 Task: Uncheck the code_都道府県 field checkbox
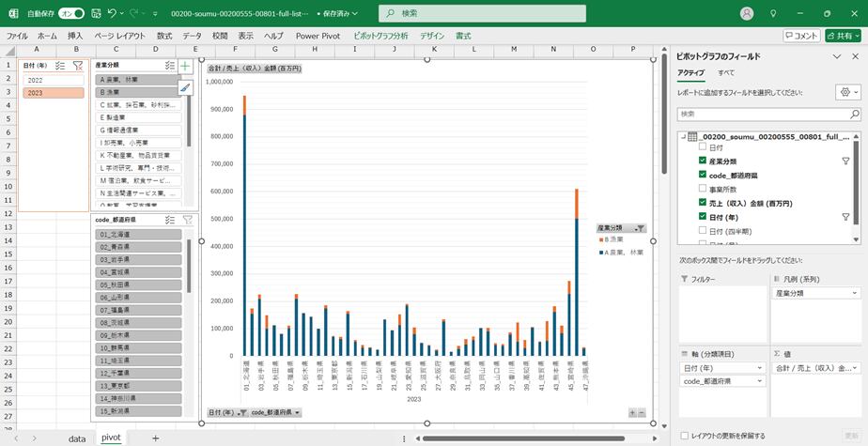coord(705,175)
